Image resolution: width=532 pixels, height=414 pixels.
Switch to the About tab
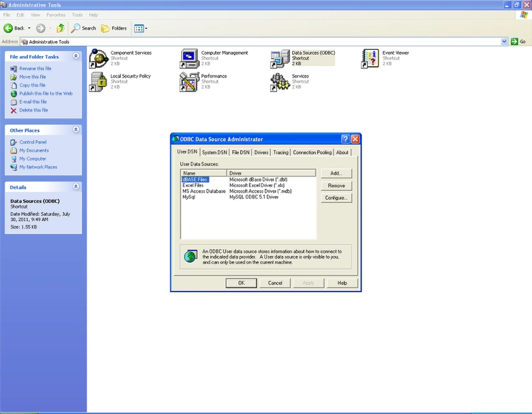point(342,152)
